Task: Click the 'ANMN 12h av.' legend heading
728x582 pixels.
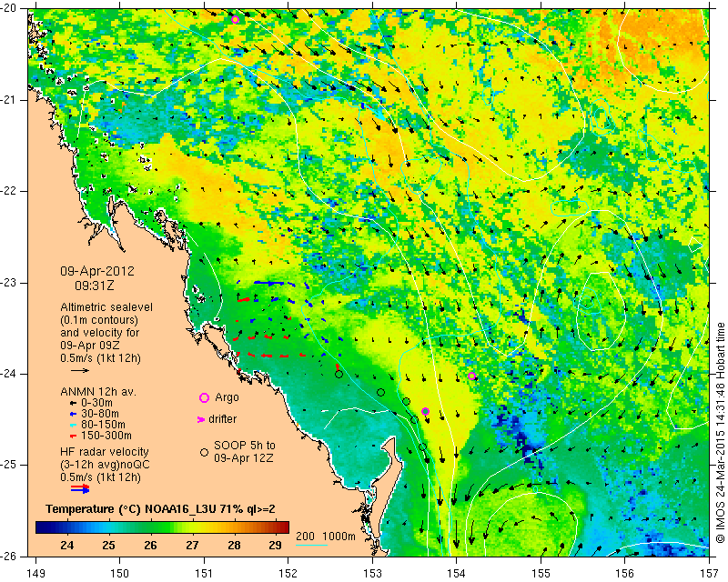Action: click(x=98, y=392)
